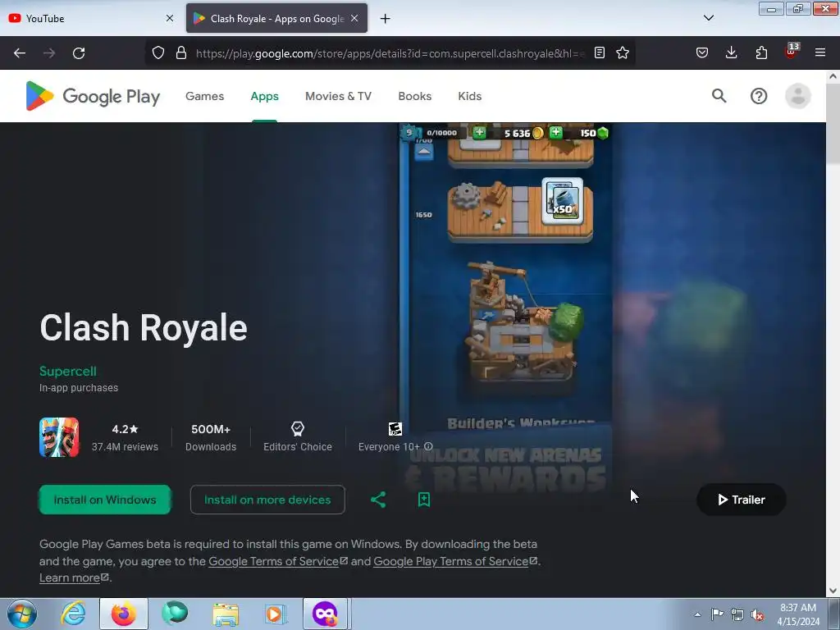Click the Clash Royale app icon thumbnail
840x630 pixels.
59,437
